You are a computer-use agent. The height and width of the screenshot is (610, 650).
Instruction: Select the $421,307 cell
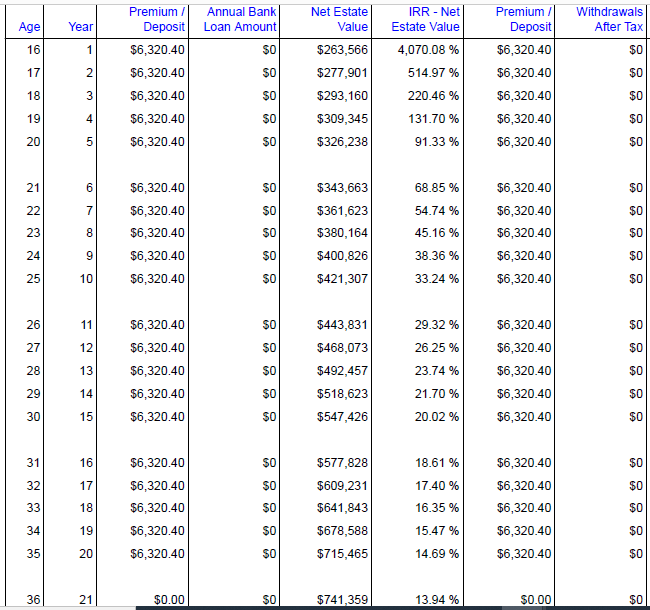[x=342, y=279]
